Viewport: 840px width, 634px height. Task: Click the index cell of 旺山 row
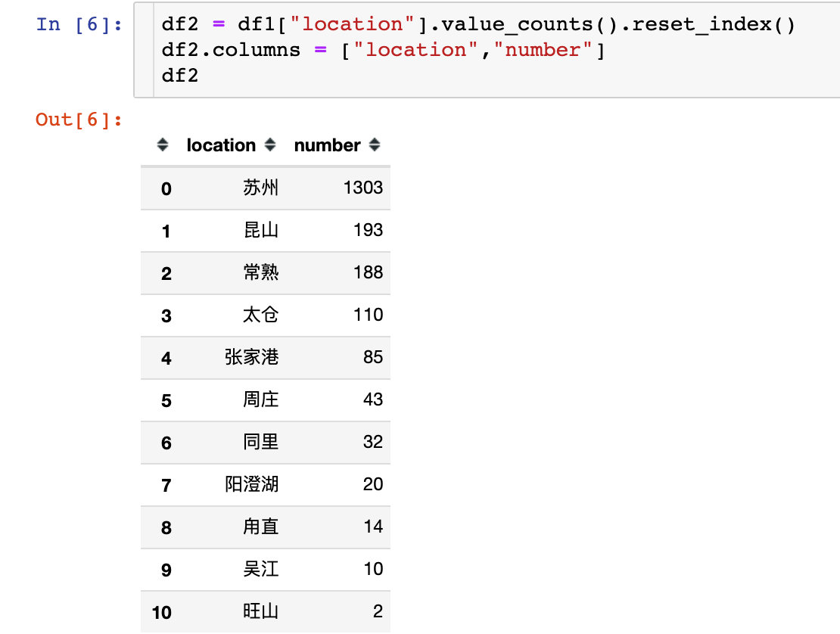(x=161, y=612)
